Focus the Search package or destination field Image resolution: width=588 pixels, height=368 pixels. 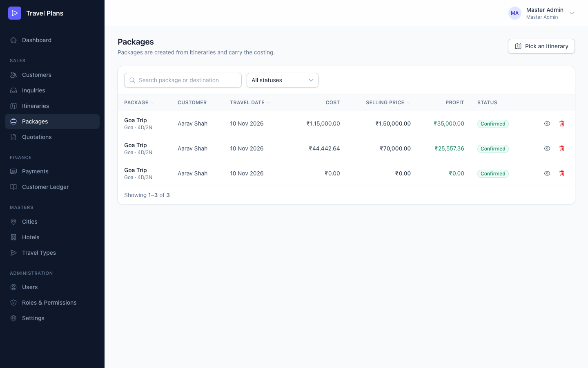pyautogui.click(x=183, y=80)
